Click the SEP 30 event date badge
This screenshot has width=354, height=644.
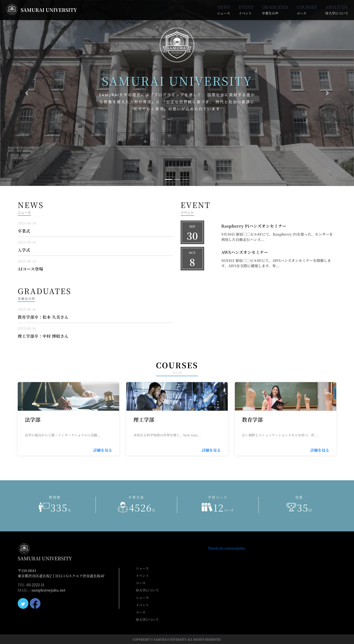tap(192, 232)
